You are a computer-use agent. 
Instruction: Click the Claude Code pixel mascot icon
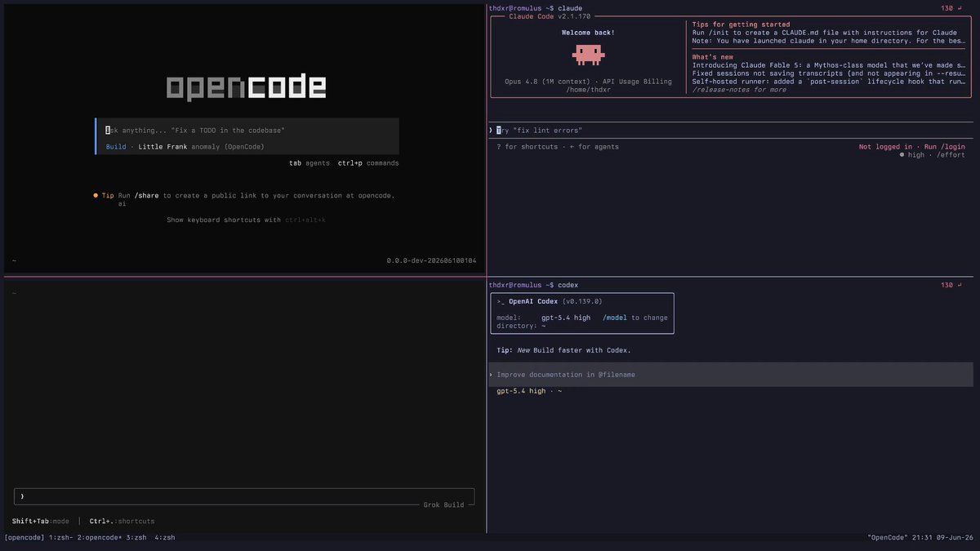tap(587, 56)
